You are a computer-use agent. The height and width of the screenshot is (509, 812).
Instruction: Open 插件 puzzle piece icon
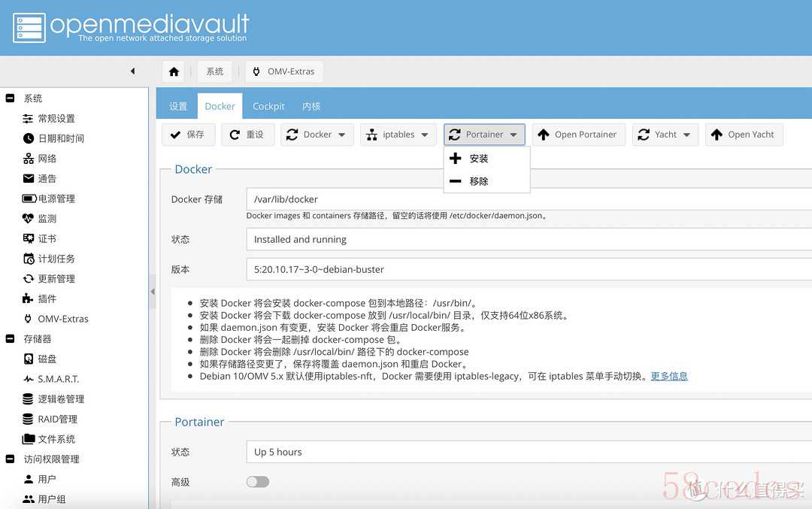pos(28,298)
